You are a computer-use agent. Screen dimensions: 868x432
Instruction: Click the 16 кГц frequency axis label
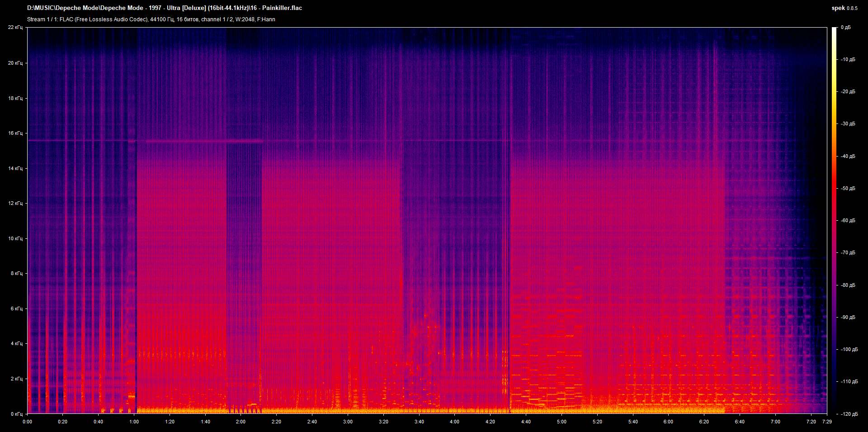[15, 133]
